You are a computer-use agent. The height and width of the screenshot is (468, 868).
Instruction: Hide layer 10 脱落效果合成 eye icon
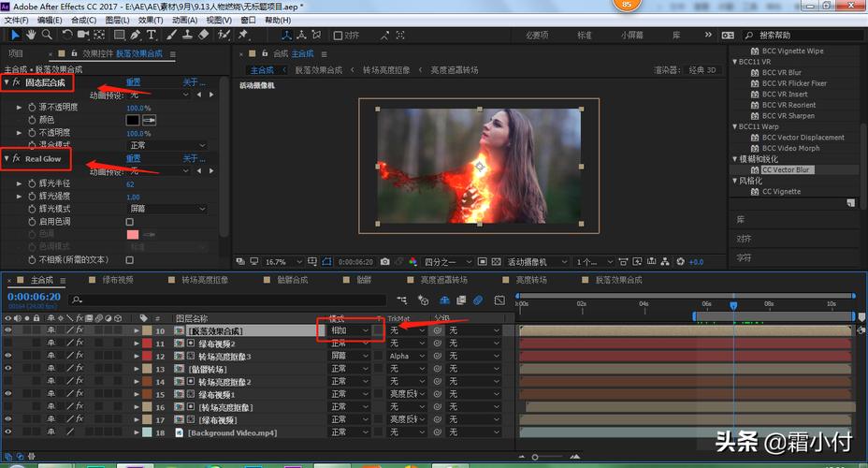[7, 330]
